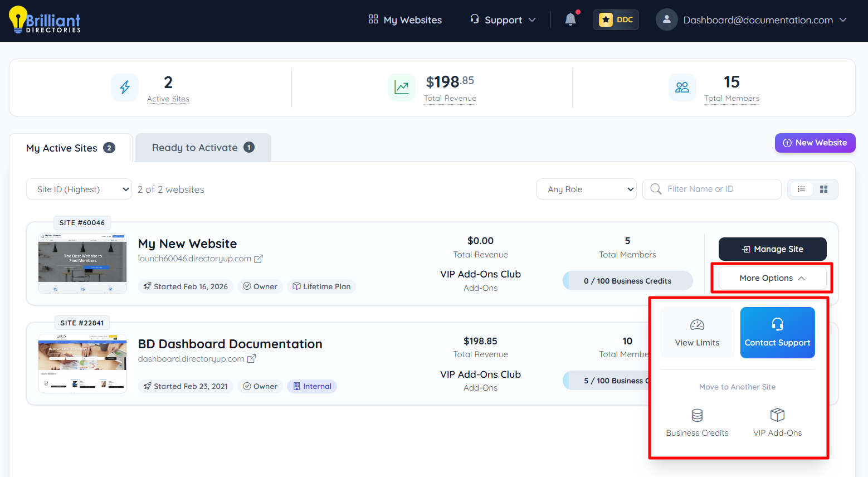Click the My New Website thumbnail

point(82,263)
